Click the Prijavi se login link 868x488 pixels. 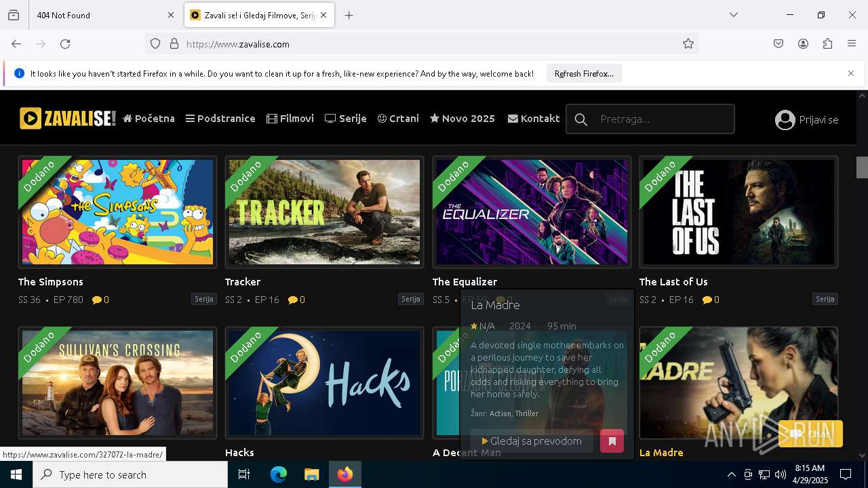[x=818, y=120]
